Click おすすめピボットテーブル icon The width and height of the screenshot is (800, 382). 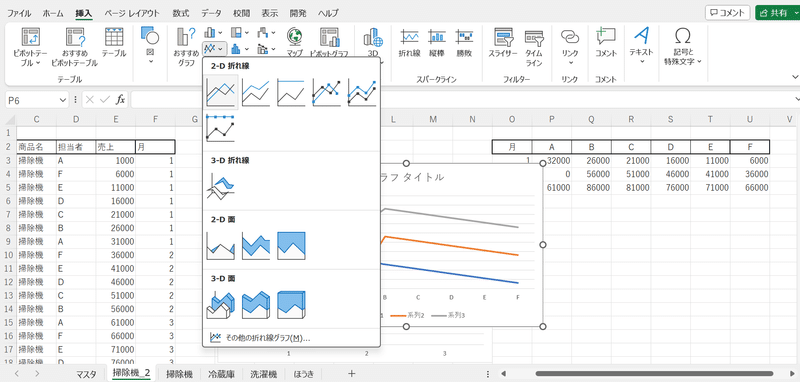(74, 47)
